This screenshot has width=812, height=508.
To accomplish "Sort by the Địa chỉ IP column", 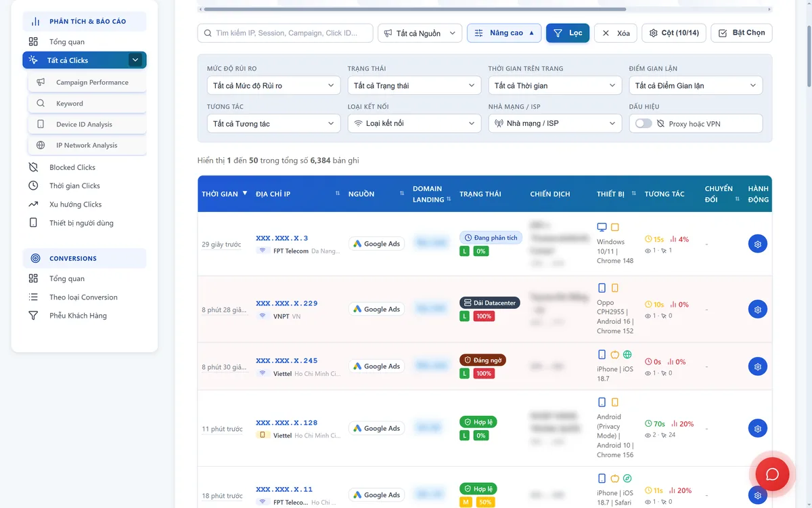I will 298,194.
